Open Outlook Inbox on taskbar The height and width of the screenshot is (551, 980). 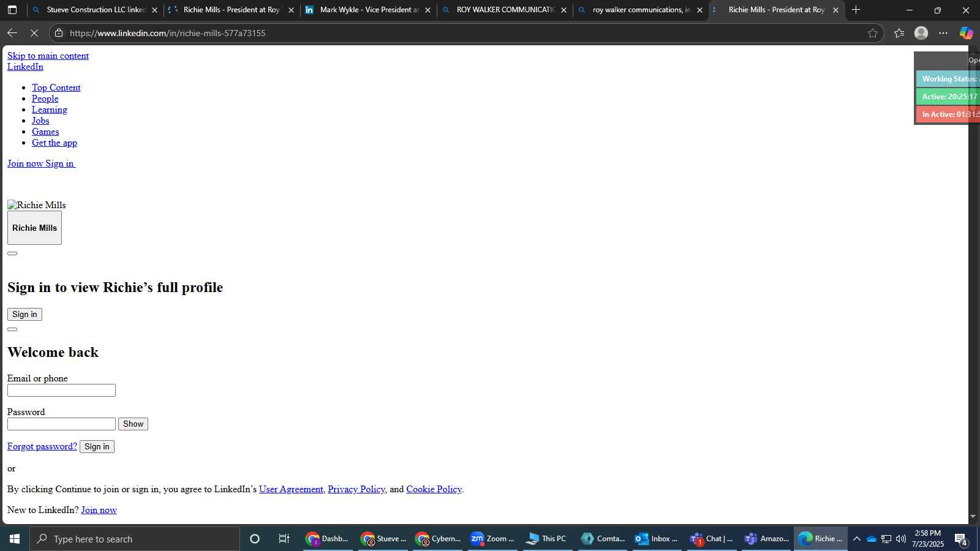[x=656, y=539]
